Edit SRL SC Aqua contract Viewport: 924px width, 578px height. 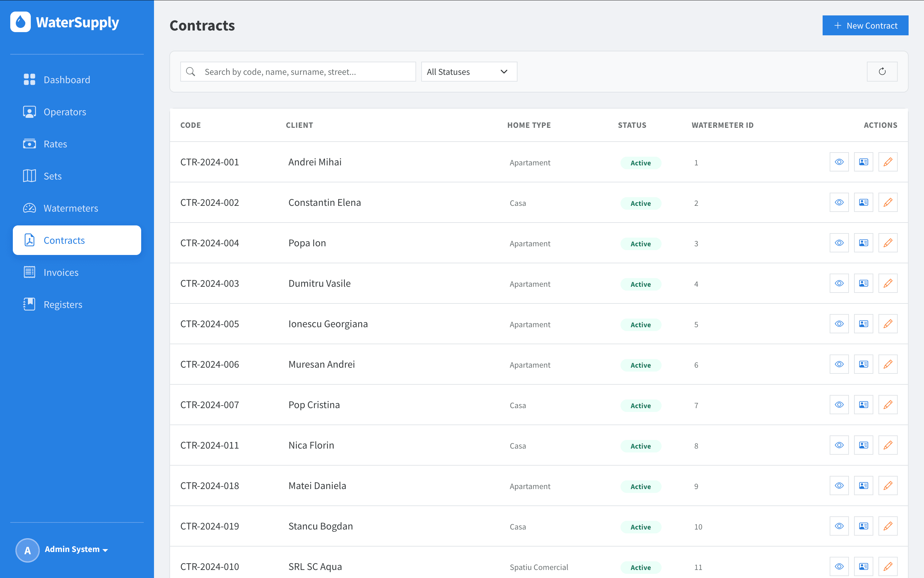[888, 566]
